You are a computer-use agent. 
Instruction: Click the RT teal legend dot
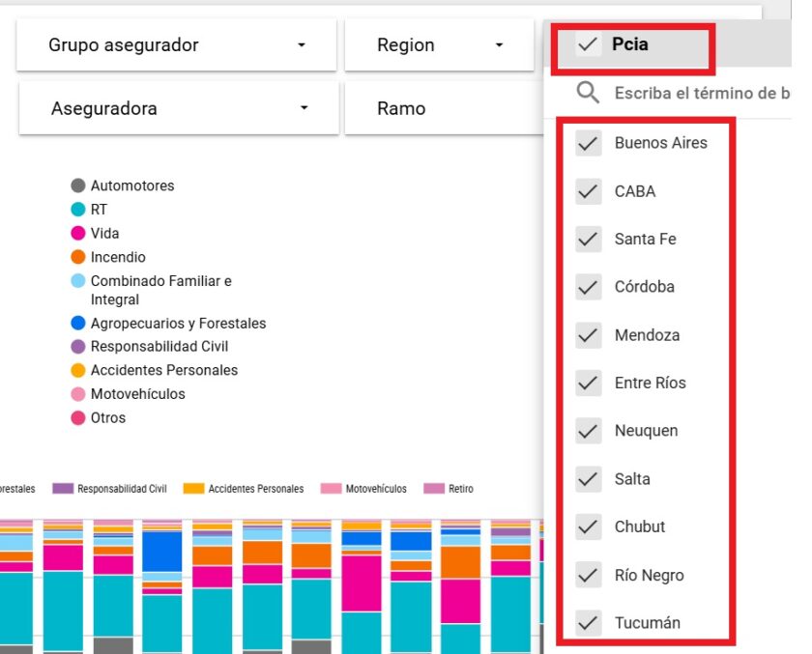pyautogui.click(x=78, y=210)
